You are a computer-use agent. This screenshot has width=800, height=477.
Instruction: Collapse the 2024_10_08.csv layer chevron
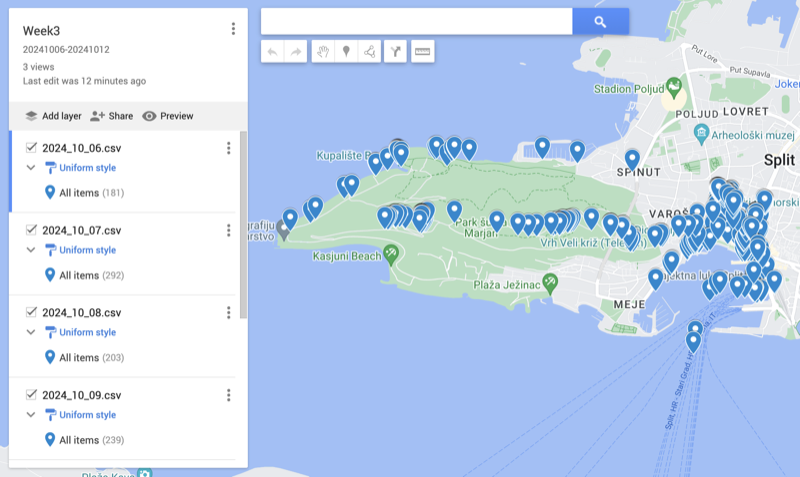tap(31, 333)
